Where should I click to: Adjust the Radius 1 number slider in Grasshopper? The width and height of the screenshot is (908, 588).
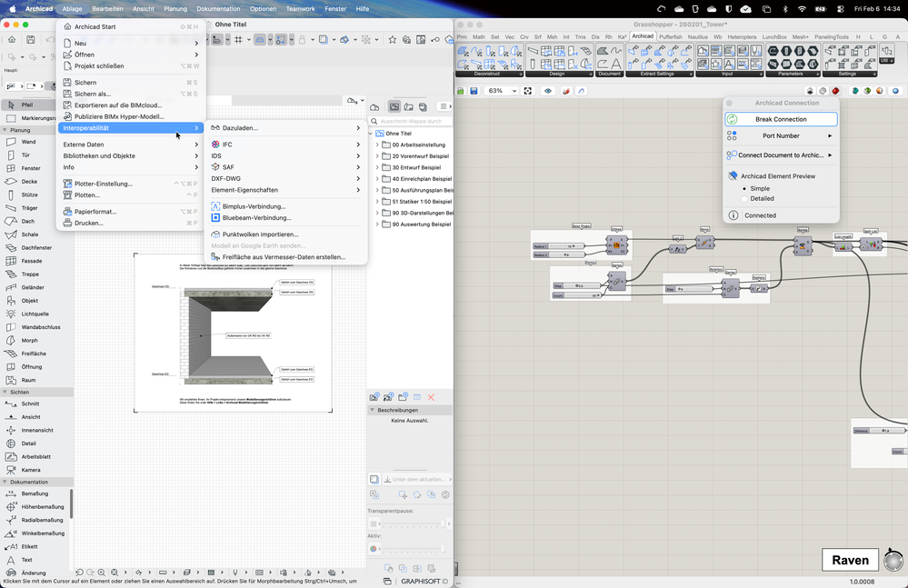tap(558, 246)
